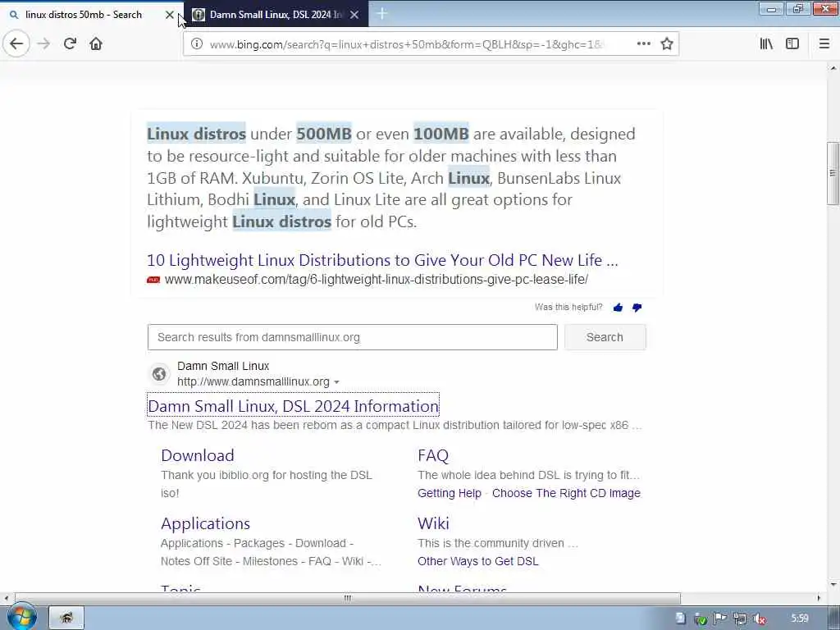Image resolution: width=840 pixels, height=630 pixels.
Task: Click the Damn Small Linux globe site icon
Action: 158,374
